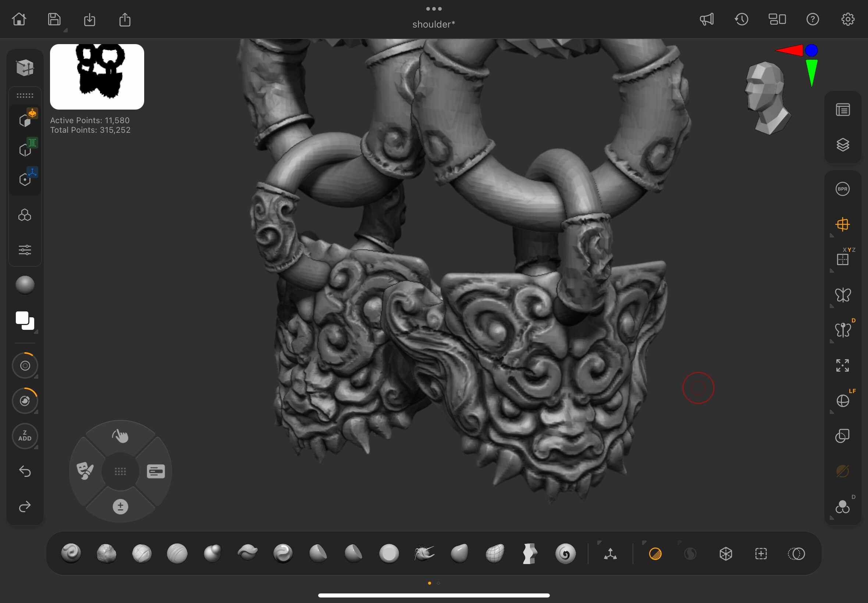Tap the undo arrow button
This screenshot has width=868, height=603.
pyautogui.click(x=25, y=471)
